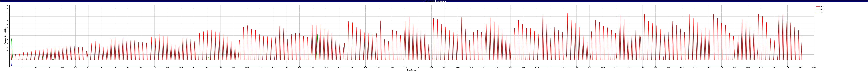The height and width of the screenshot is (73, 868).
Task: Click the 0 tick on the y-axis
Action: (8, 66)
